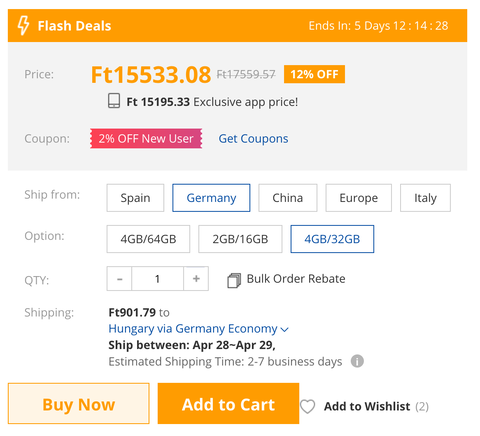Open the shipping time info icon
Screen dimensions: 480x436
click(357, 361)
